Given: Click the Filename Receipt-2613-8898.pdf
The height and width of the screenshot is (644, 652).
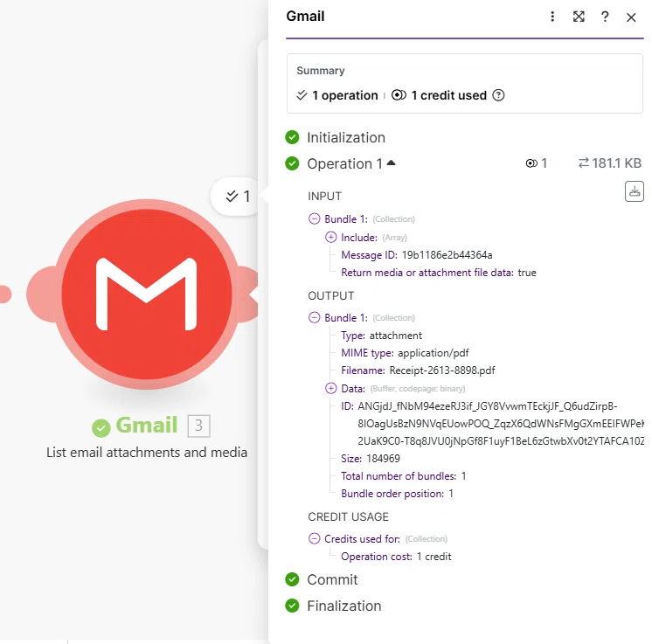Looking at the screenshot, I should [x=442, y=370].
